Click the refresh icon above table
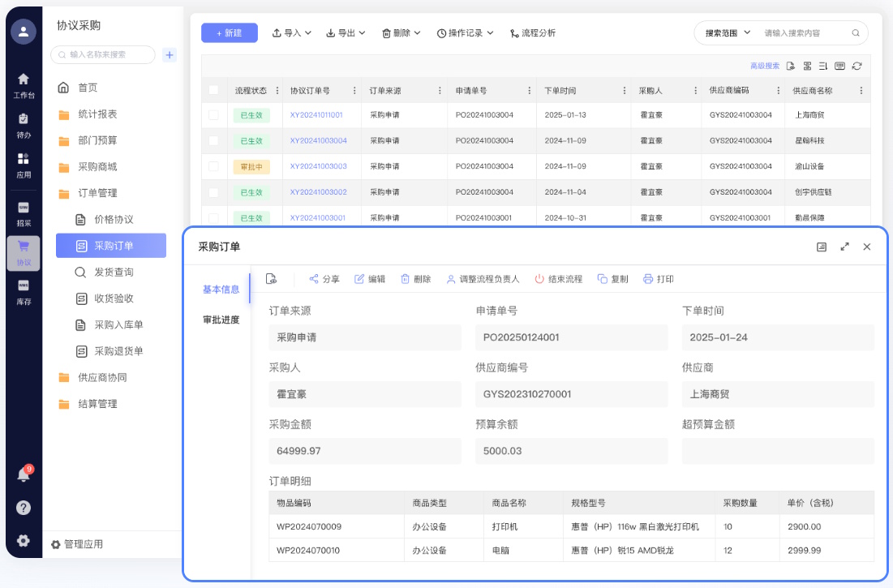This screenshot has height=588, width=893. click(857, 67)
